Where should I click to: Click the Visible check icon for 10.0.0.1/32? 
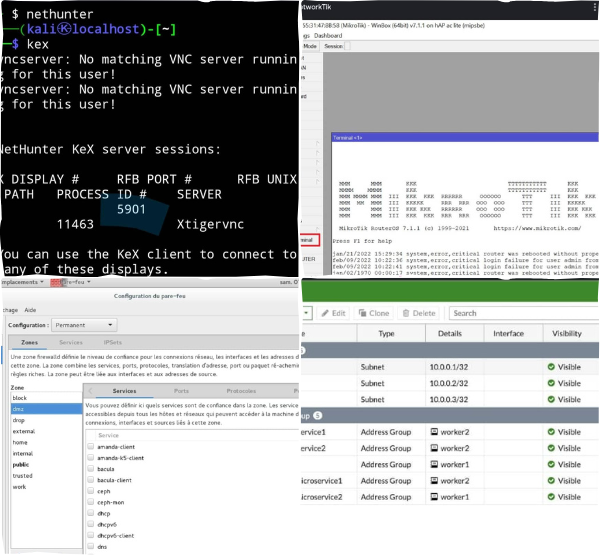(x=551, y=367)
